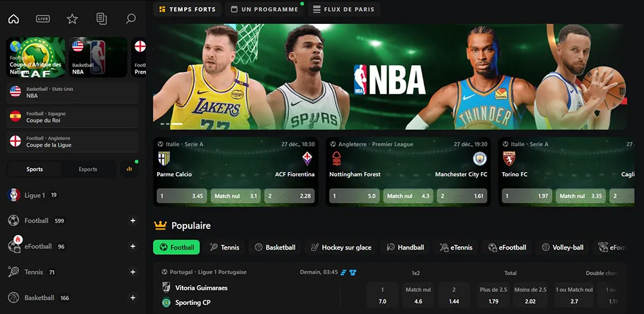Click the home icon in sidebar
644x314 pixels.
14,19
